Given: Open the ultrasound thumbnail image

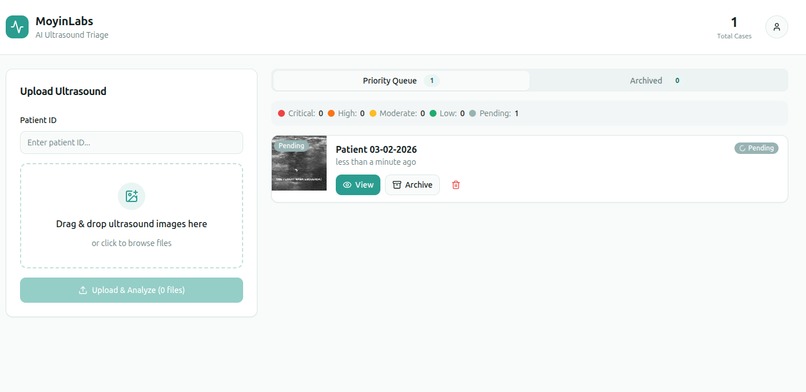Looking at the screenshot, I should (x=299, y=163).
